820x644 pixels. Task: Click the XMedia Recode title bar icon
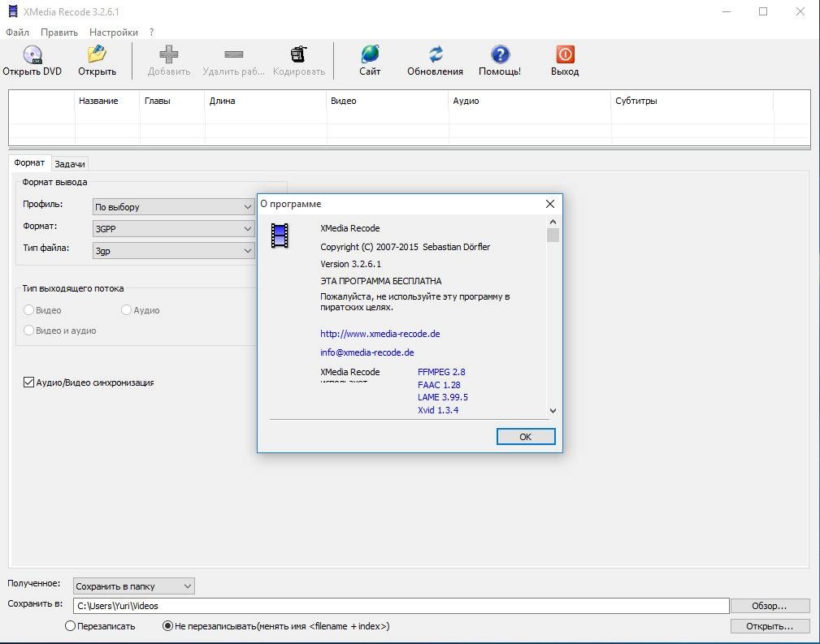[x=12, y=11]
